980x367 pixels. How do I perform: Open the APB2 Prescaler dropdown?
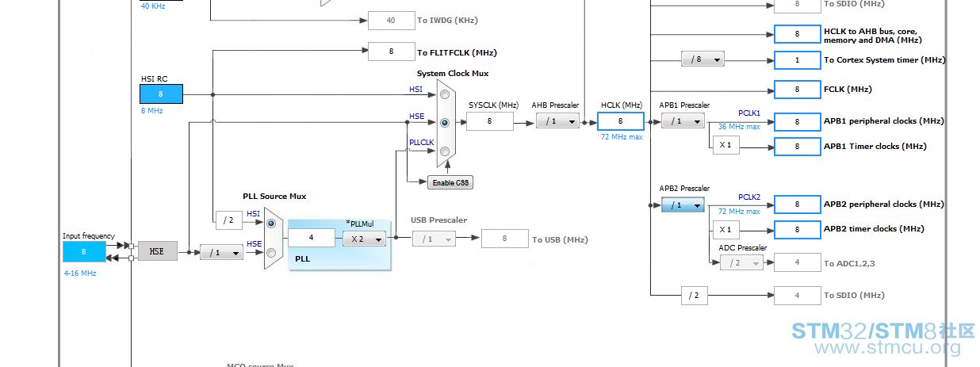click(x=683, y=205)
